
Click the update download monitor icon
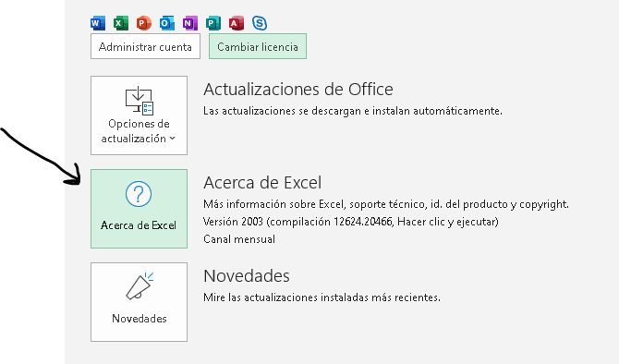coord(139,101)
